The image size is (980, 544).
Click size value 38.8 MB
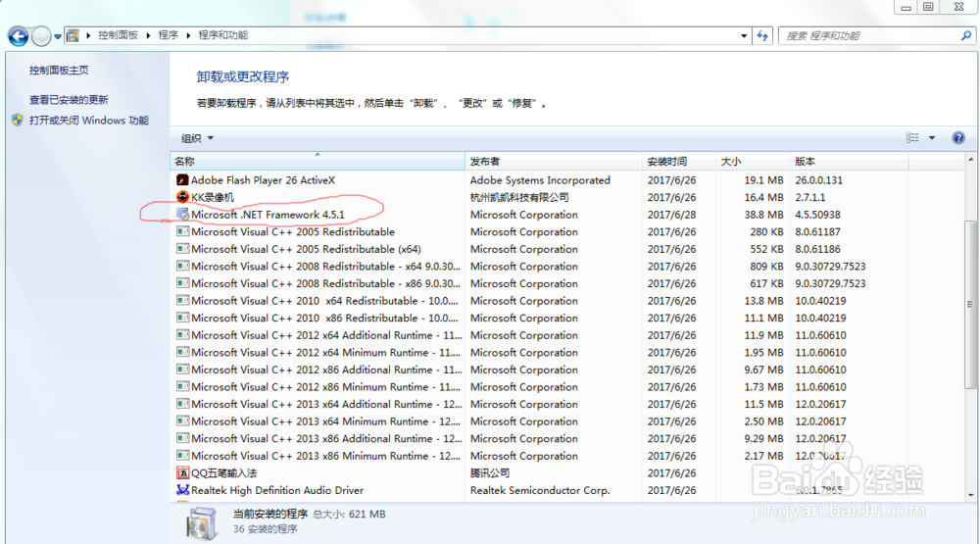(x=763, y=215)
